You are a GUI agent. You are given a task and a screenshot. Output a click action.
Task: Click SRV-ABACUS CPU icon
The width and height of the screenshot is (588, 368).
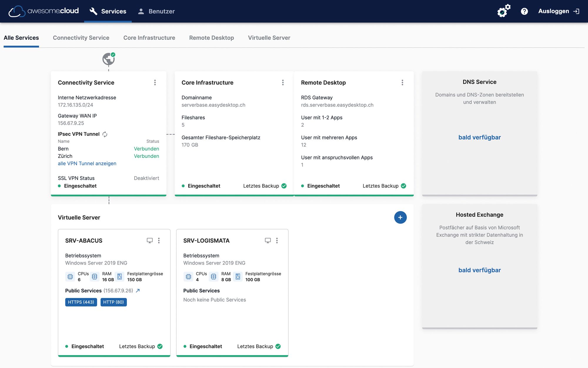70,277
